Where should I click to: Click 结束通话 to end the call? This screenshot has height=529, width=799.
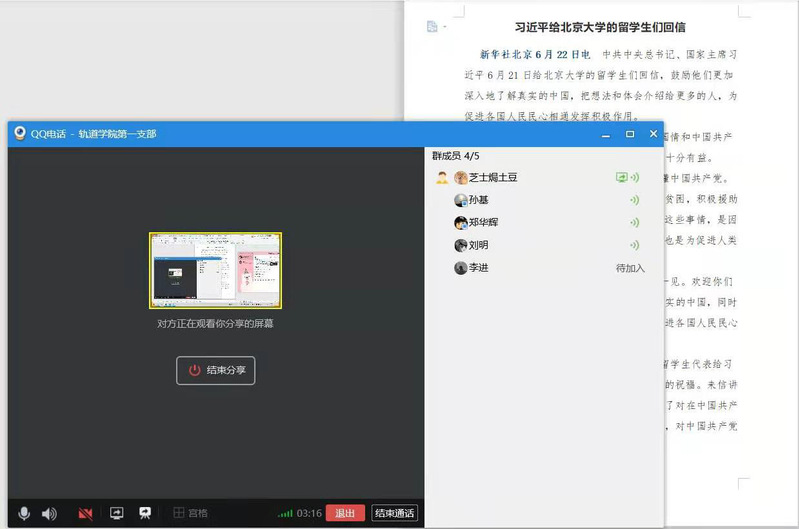[x=394, y=513]
